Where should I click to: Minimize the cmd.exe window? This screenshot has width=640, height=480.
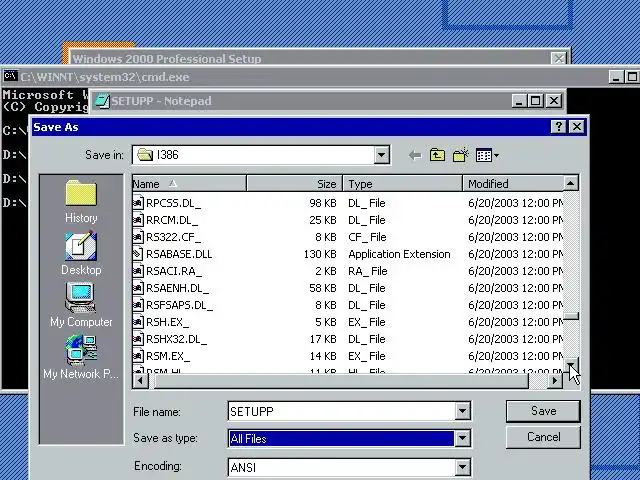616,77
